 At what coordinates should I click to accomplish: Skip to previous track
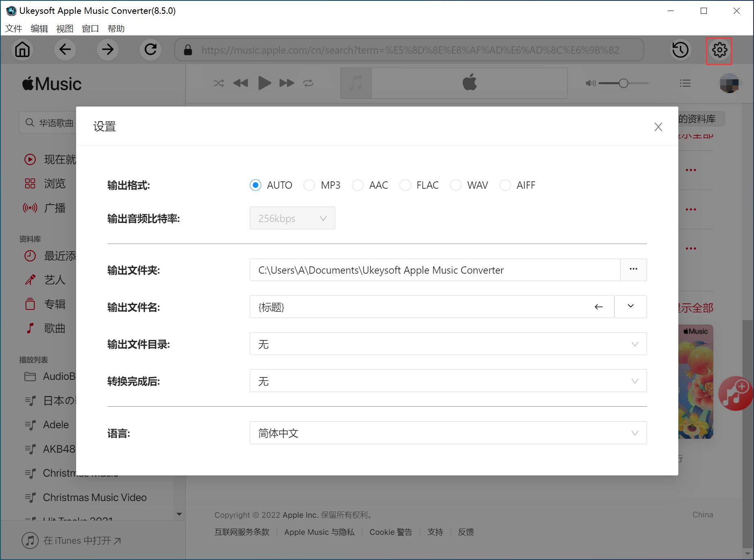coord(240,83)
